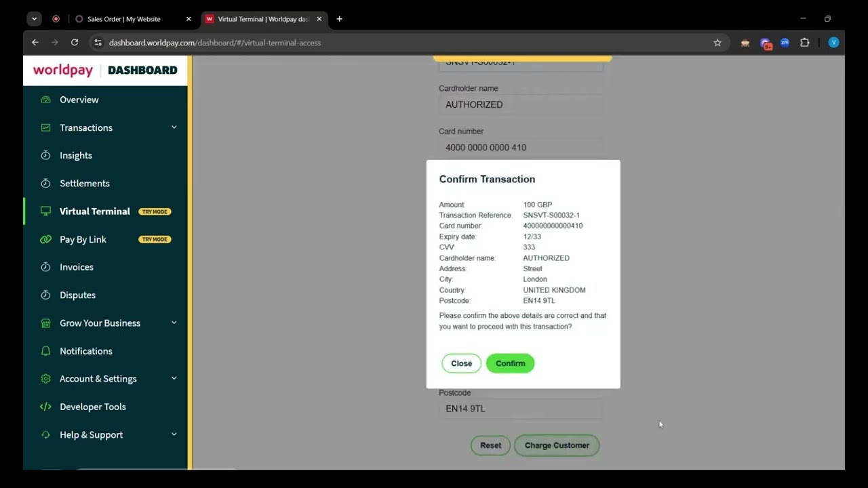The width and height of the screenshot is (868, 488).
Task: Click the Help & Support headset icon
Action: (x=45, y=434)
